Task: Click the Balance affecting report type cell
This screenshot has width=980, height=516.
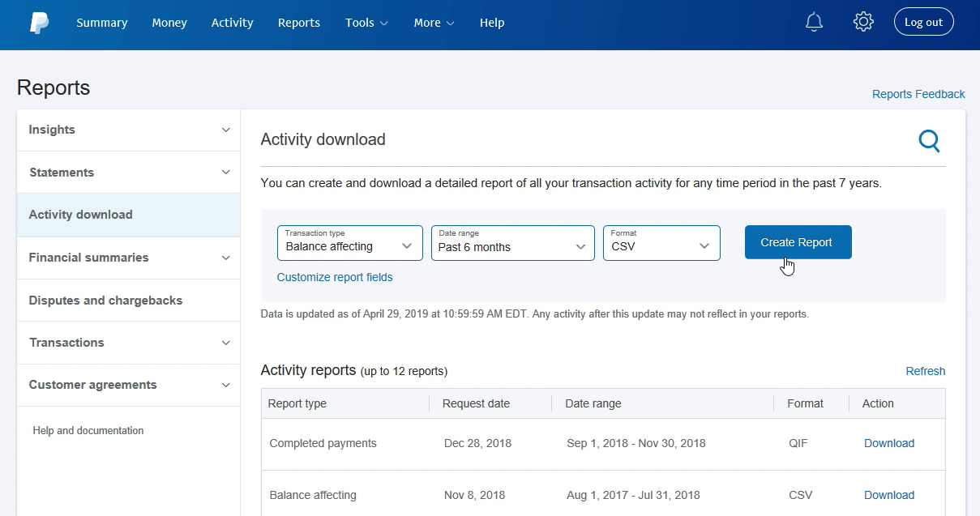Action: click(x=313, y=495)
